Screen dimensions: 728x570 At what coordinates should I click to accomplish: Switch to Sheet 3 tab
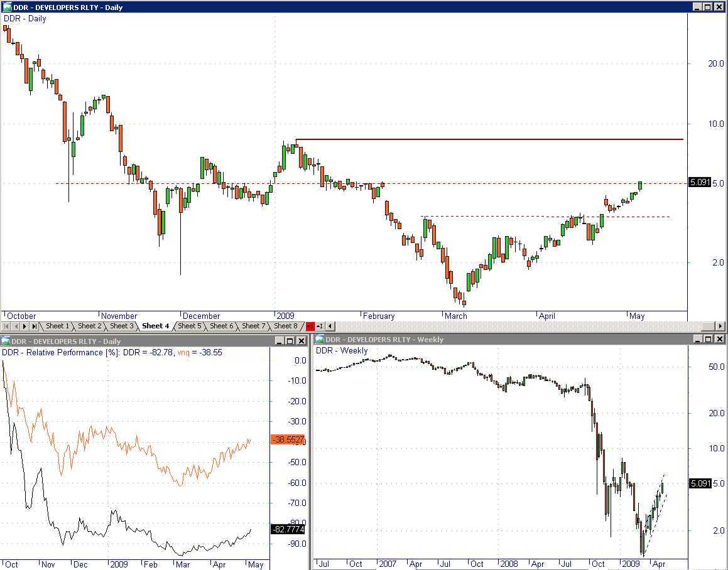click(x=121, y=326)
